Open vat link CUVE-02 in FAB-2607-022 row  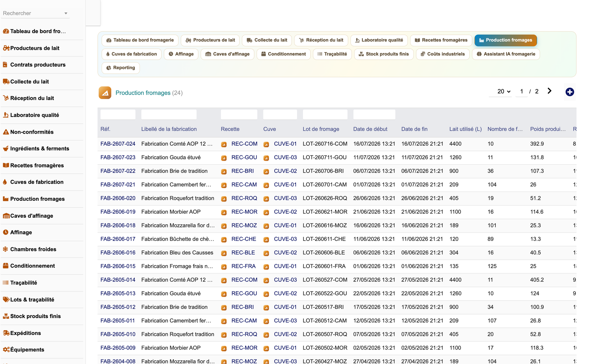pos(285,171)
